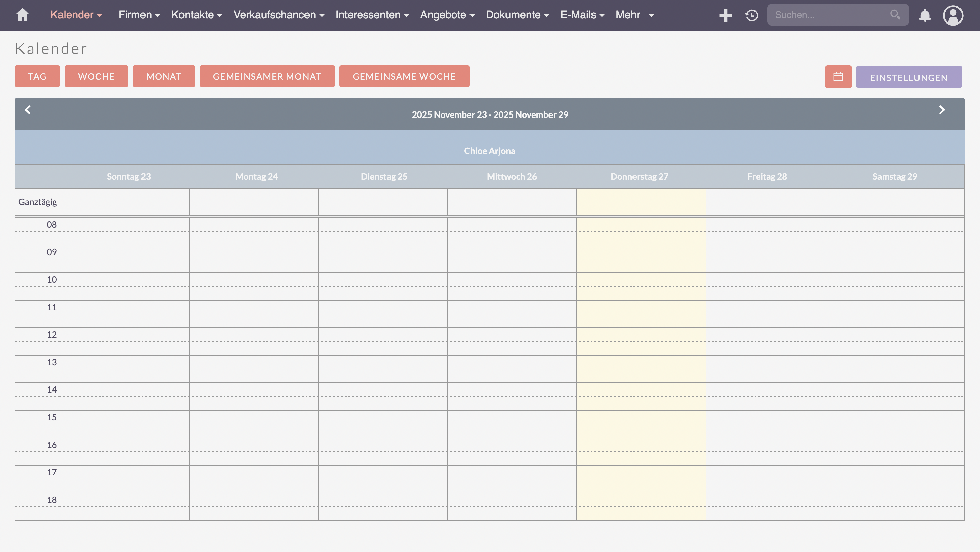This screenshot has width=980, height=552.
Task: Switch to Gemeinsame Woche view
Action: tap(404, 77)
